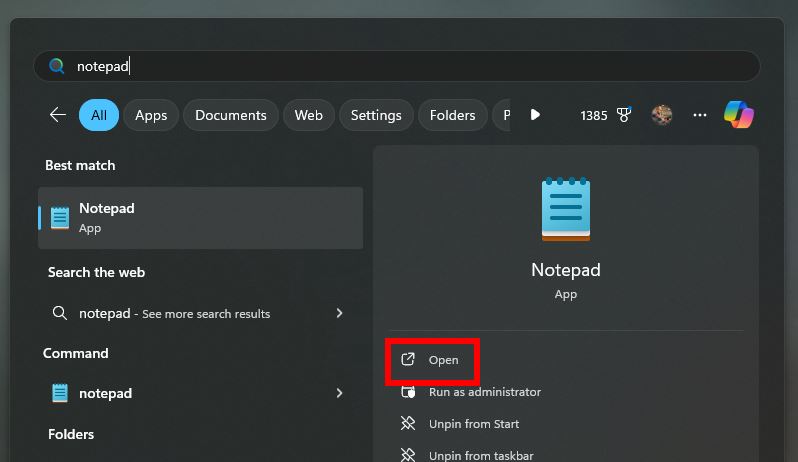Click the Notepad icon in Best match row
Image resolution: width=798 pixels, height=462 pixels.
[60, 218]
